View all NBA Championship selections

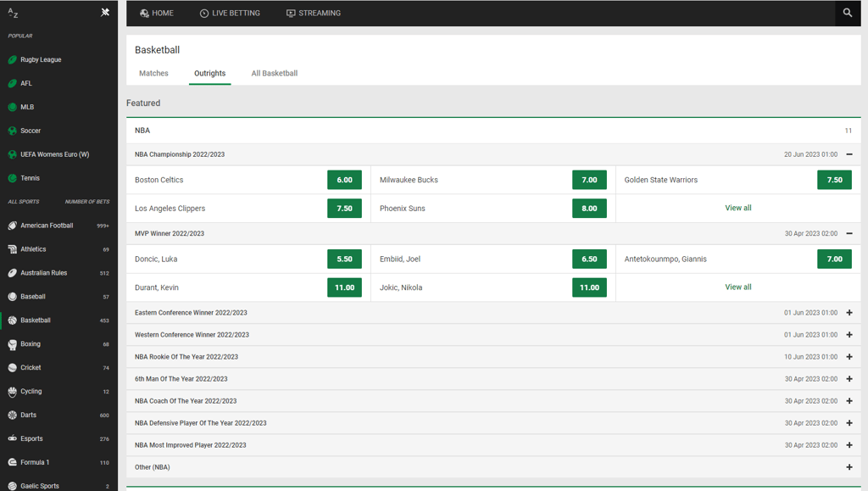pyautogui.click(x=738, y=208)
